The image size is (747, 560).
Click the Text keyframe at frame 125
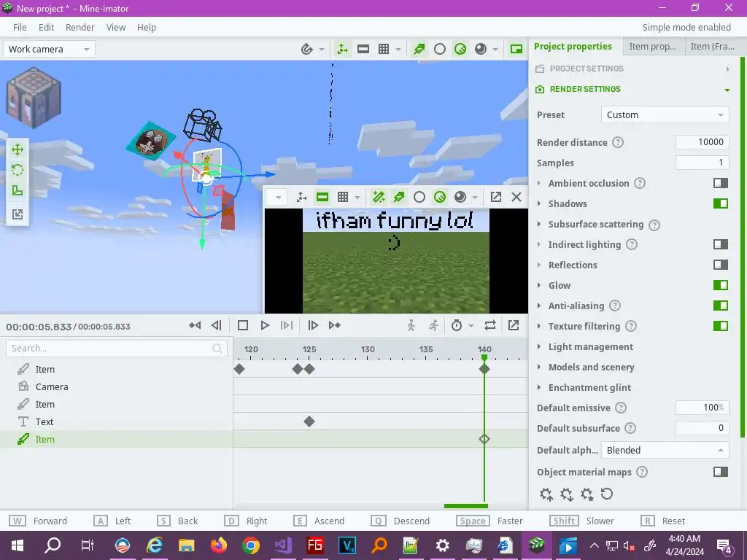[x=309, y=421]
